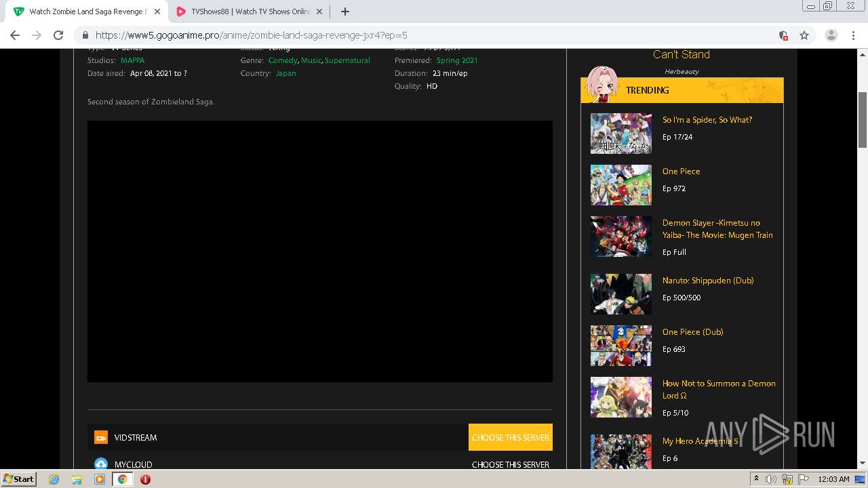868x488 pixels.
Task: Click the Ep 5/10 episode text
Action: [675, 413]
